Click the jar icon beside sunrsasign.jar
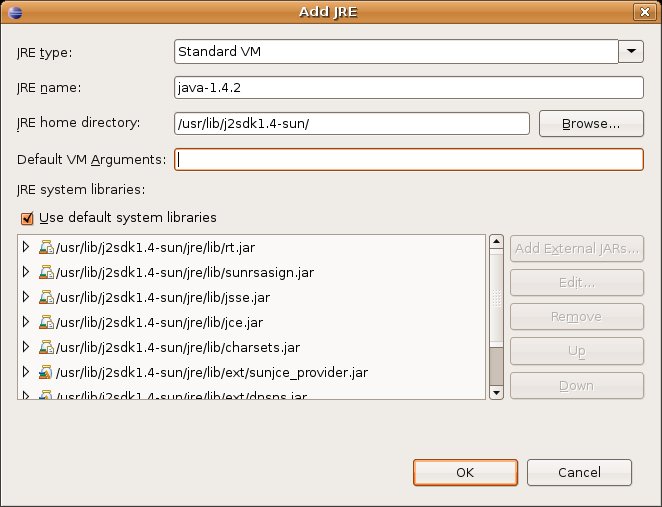The width and height of the screenshot is (662, 507). point(46,271)
